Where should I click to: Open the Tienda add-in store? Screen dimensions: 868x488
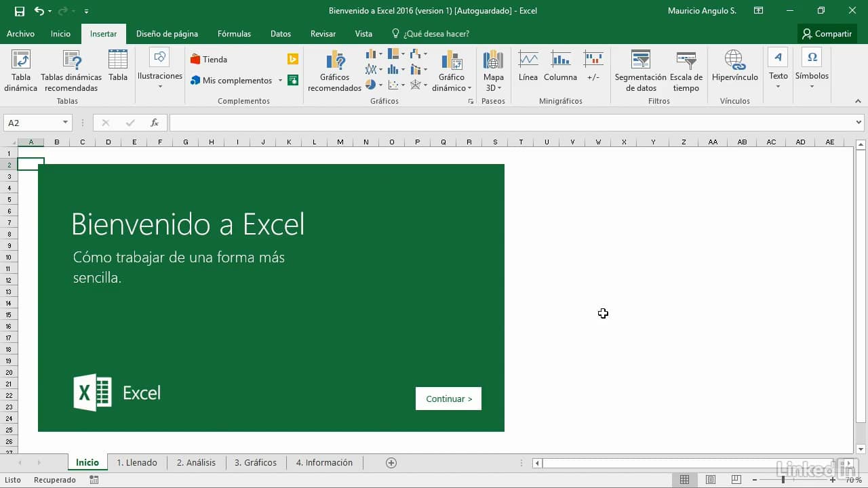click(x=209, y=59)
